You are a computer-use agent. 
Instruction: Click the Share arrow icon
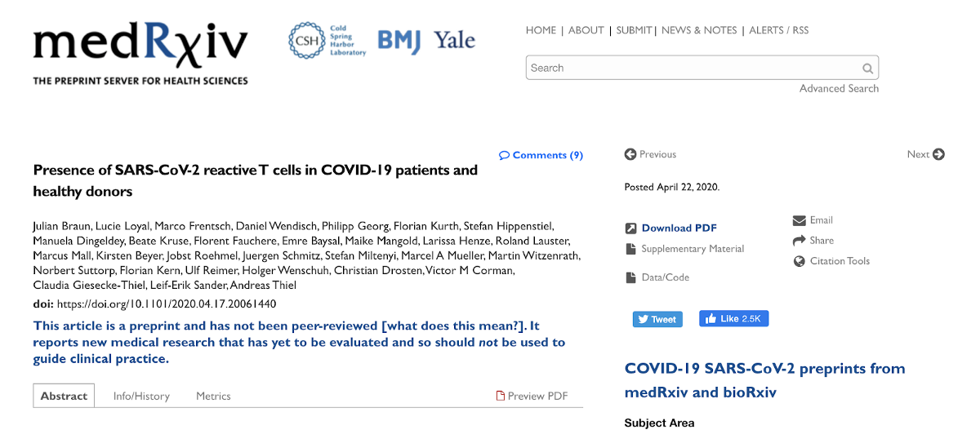point(799,241)
